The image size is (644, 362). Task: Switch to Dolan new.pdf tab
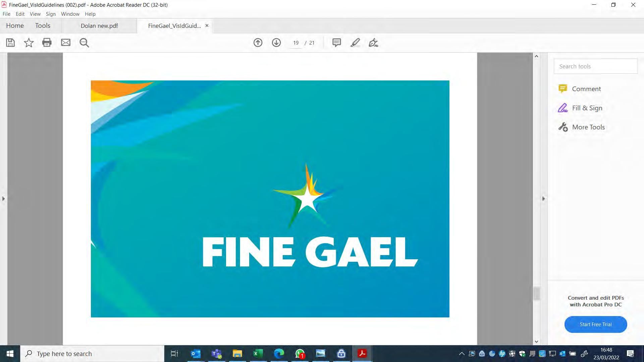pos(99,26)
